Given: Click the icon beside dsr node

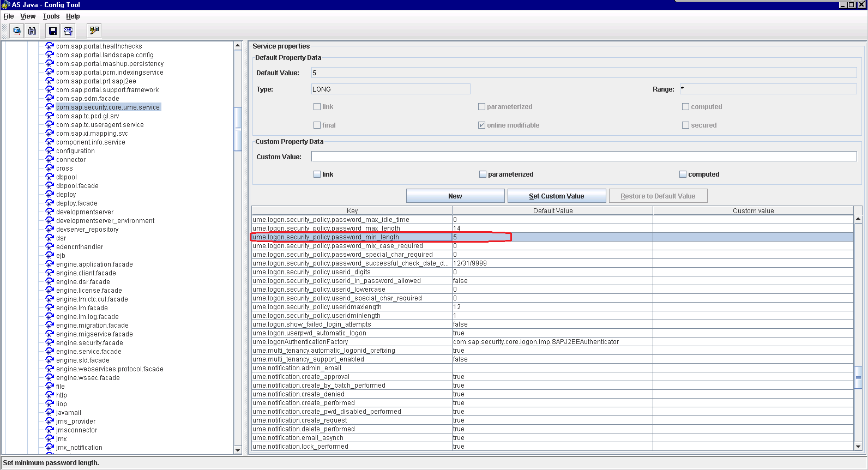Looking at the screenshot, I should (50, 238).
